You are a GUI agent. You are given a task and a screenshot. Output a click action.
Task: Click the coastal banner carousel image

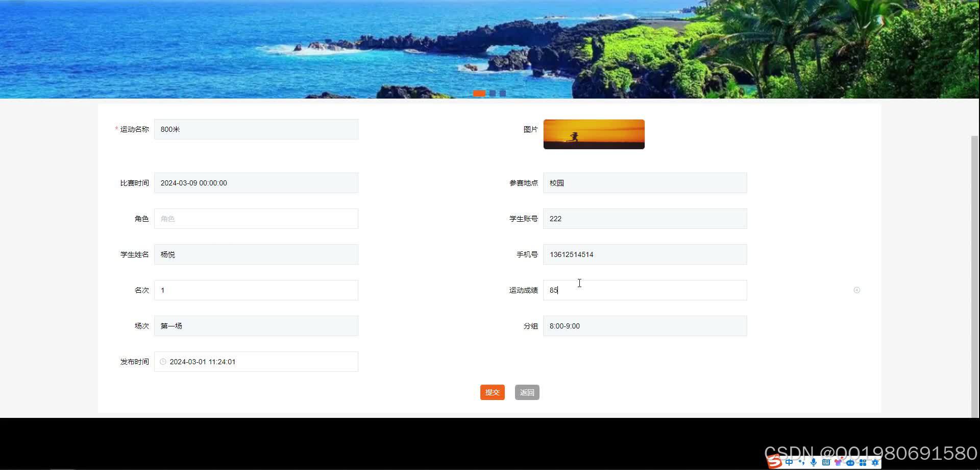tap(490, 49)
